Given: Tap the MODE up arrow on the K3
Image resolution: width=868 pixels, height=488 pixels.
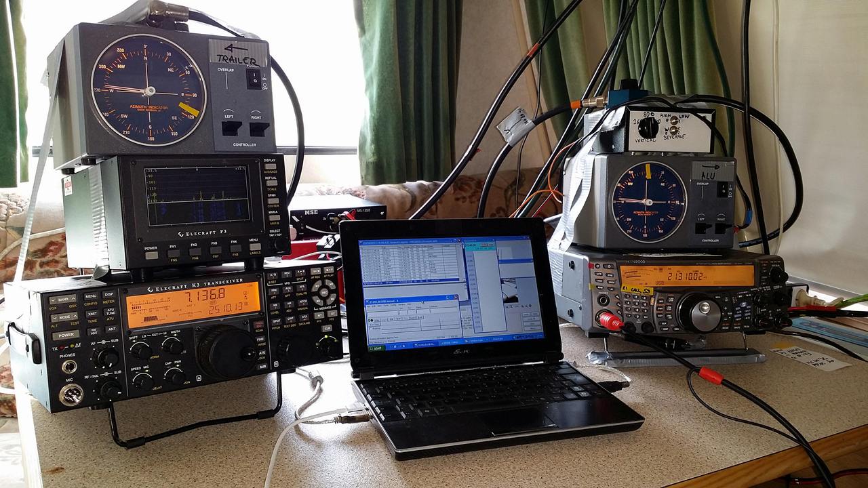Looking at the screenshot, I should 74,317.
